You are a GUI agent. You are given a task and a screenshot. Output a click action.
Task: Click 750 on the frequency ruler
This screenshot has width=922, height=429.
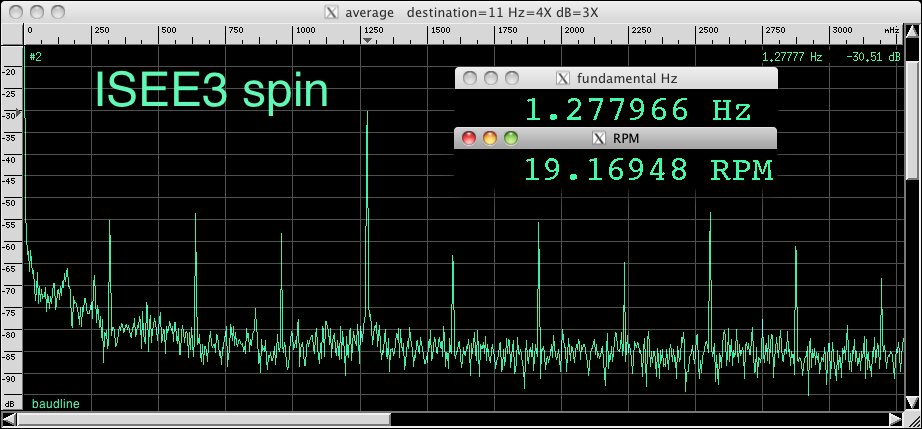pyautogui.click(x=236, y=31)
